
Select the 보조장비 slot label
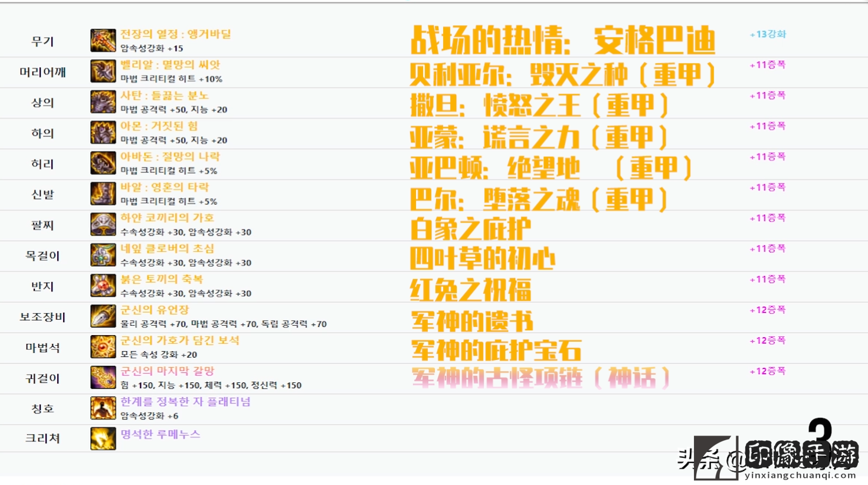pos(42,318)
